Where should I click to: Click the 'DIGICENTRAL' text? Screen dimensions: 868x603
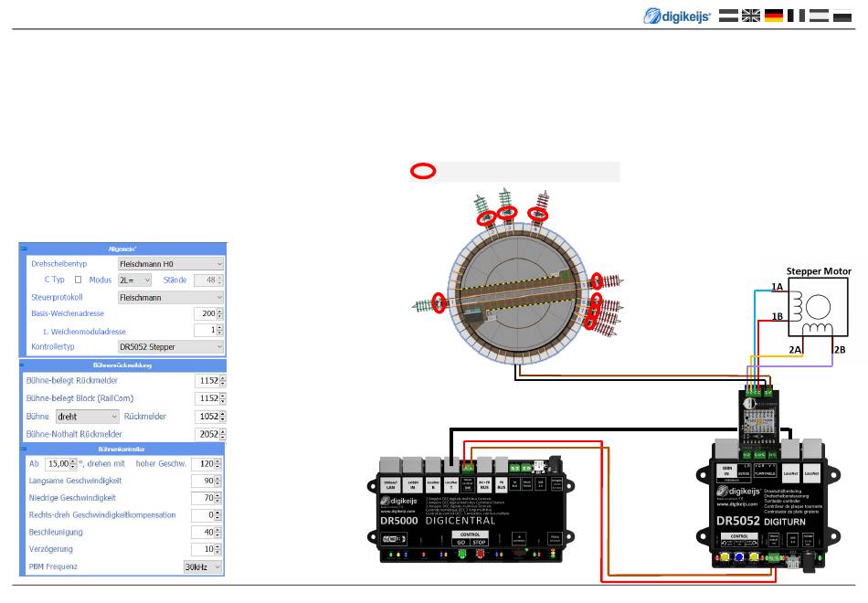[460, 521]
